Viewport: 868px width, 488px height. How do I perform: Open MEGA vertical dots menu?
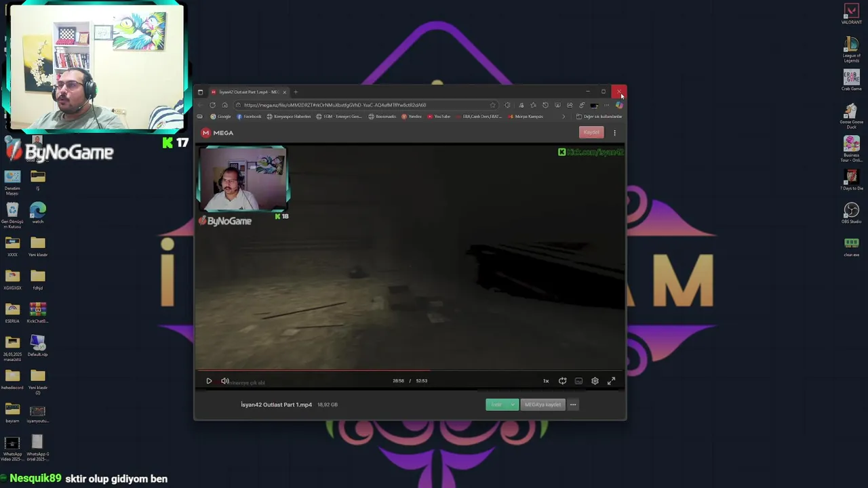pyautogui.click(x=614, y=133)
